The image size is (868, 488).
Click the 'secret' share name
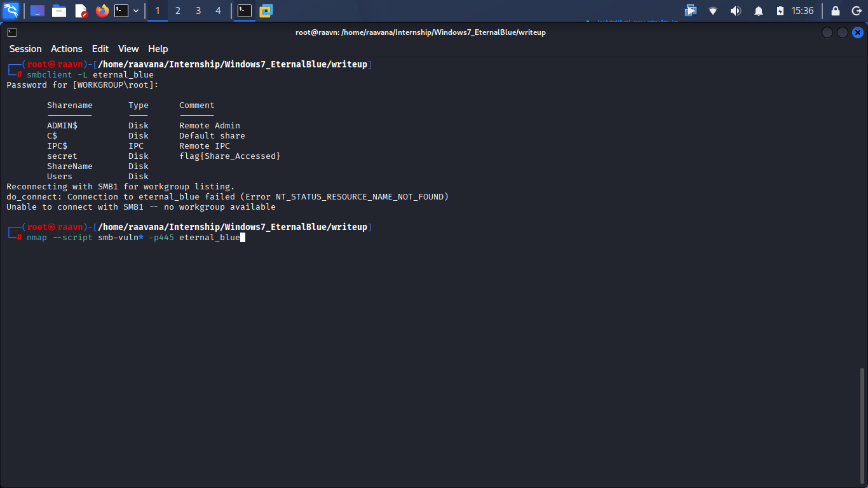62,156
